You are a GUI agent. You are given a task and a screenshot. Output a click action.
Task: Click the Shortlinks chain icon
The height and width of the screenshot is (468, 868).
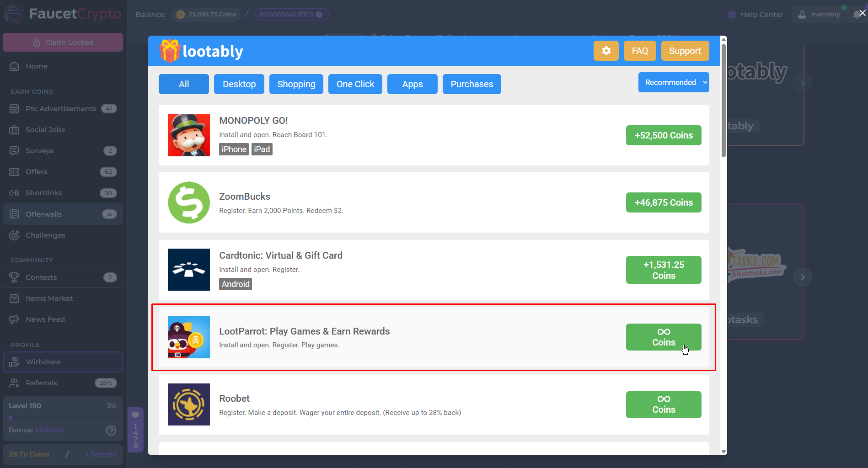[14, 193]
